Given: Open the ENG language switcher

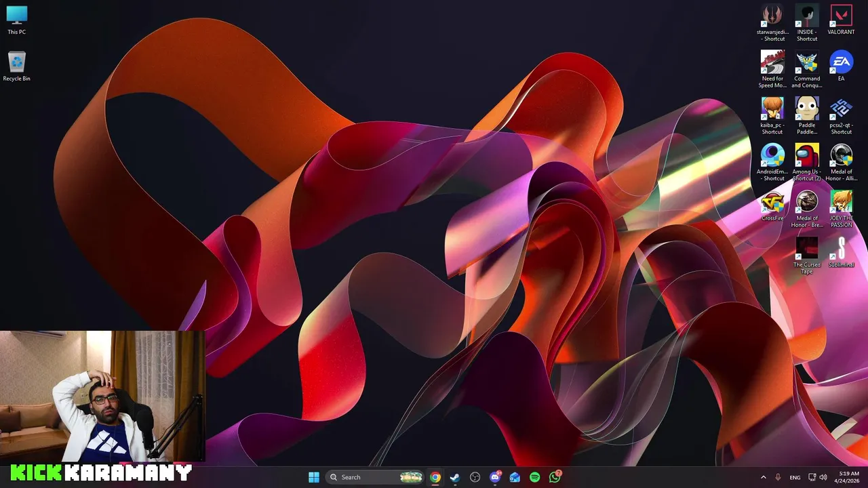Looking at the screenshot, I should coord(795,477).
